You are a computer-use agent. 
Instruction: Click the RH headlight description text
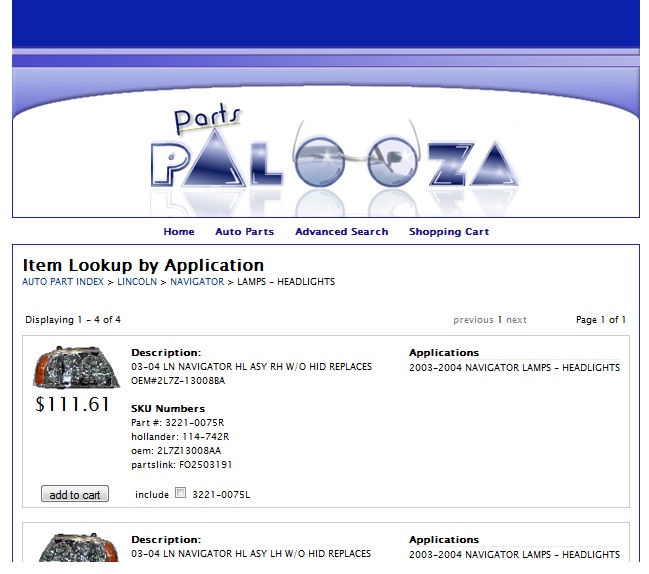[251, 368]
